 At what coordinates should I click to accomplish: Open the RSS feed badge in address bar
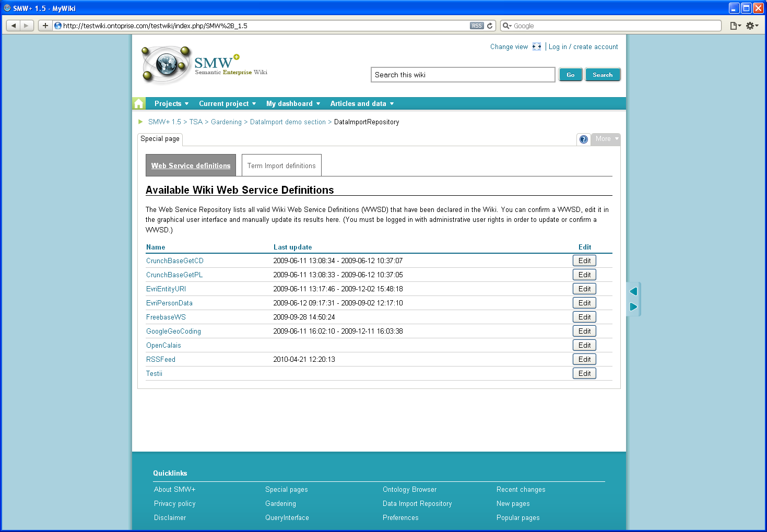pos(477,26)
